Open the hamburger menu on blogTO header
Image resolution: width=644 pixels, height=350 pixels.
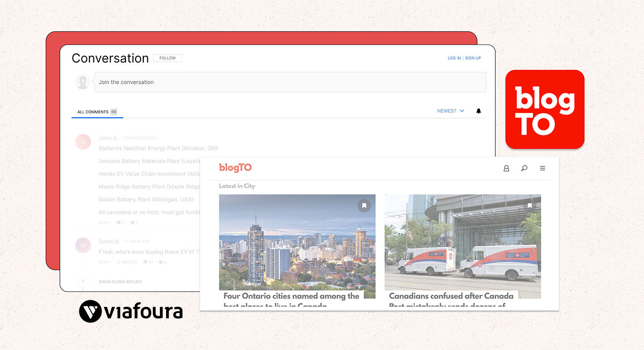click(x=542, y=168)
